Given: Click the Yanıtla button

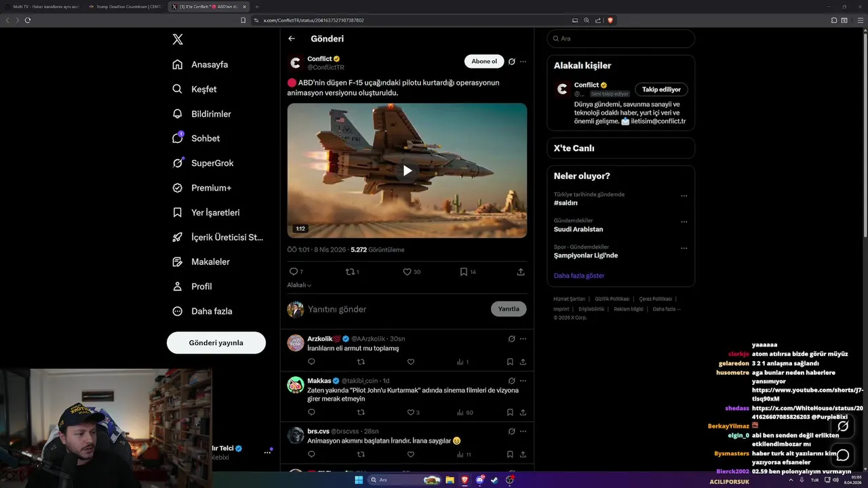Looking at the screenshot, I should pos(509,309).
